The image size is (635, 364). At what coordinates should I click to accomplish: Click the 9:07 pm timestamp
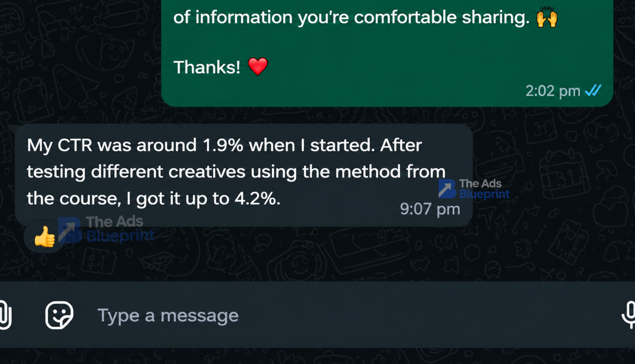click(x=430, y=209)
